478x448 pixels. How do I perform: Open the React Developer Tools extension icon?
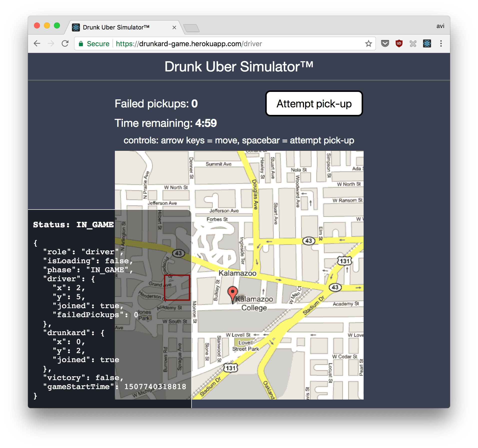coord(427,44)
